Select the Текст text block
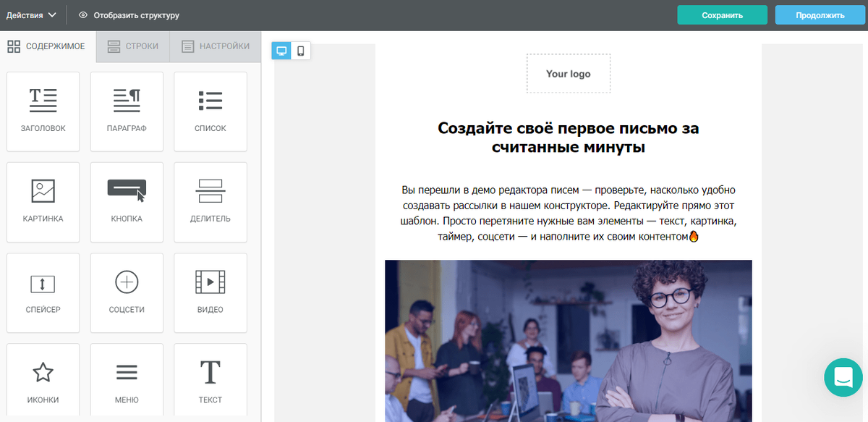868x422 pixels. click(210, 379)
